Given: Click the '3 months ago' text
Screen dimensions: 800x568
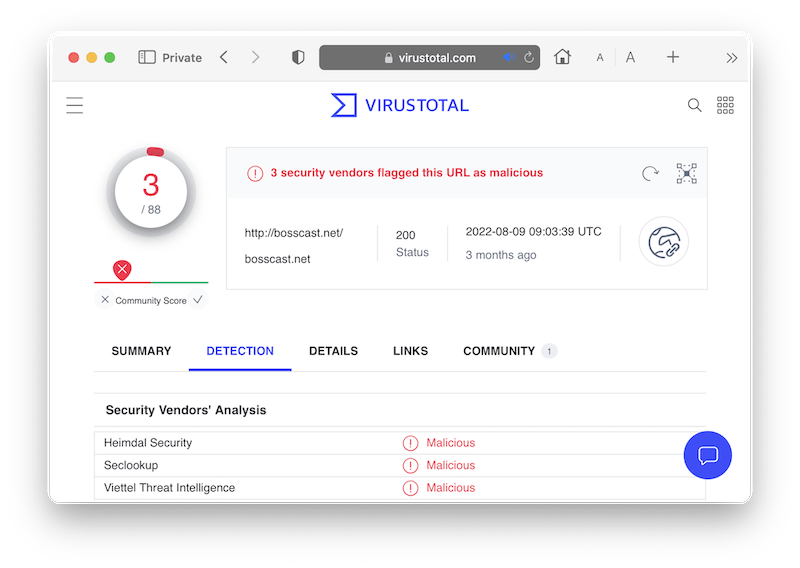Looking at the screenshot, I should (501, 255).
